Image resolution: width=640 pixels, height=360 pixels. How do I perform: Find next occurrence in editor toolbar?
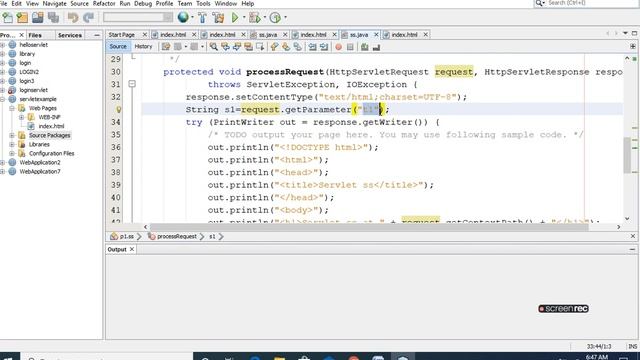pos(237,47)
